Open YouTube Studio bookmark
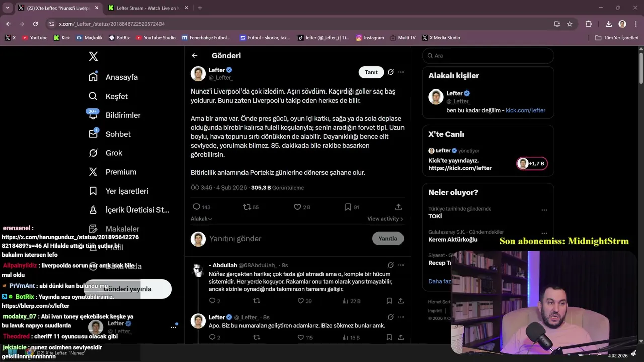The image size is (644, 362). tap(156, 38)
